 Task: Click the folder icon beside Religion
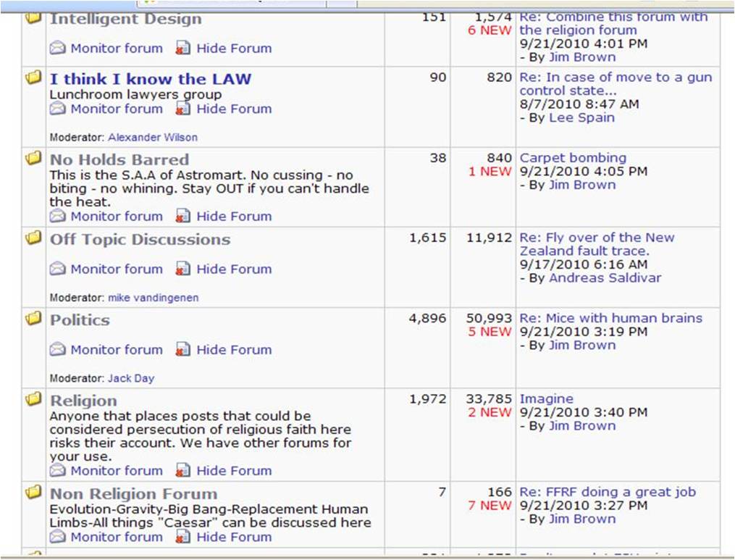(x=33, y=398)
